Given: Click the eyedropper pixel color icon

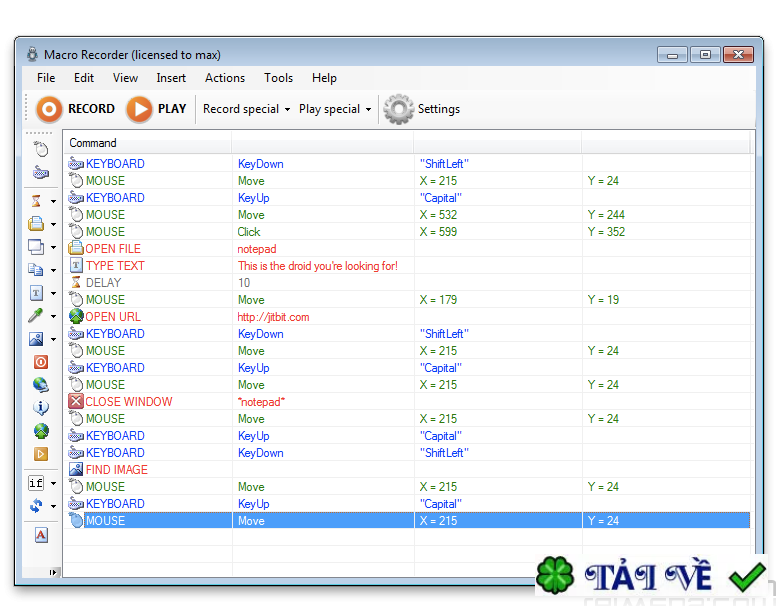Looking at the screenshot, I should (x=37, y=316).
